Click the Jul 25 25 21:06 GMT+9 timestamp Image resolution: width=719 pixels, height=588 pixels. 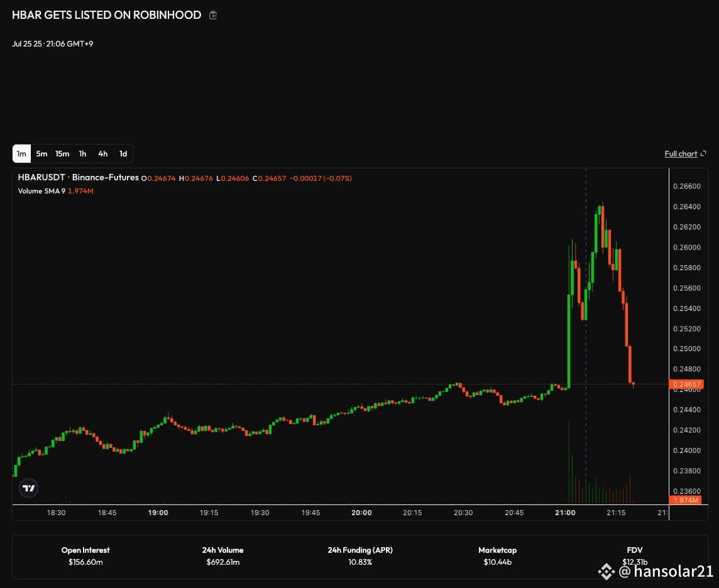(x=52, y=43)
